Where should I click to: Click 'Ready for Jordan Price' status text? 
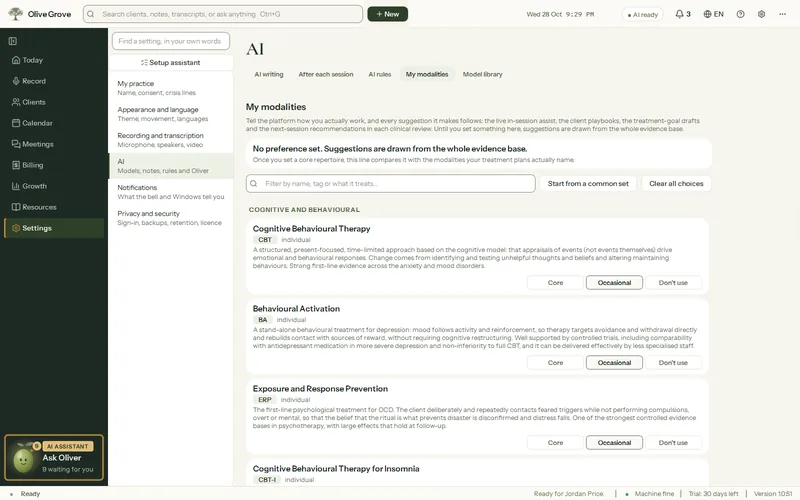point(568,494)
